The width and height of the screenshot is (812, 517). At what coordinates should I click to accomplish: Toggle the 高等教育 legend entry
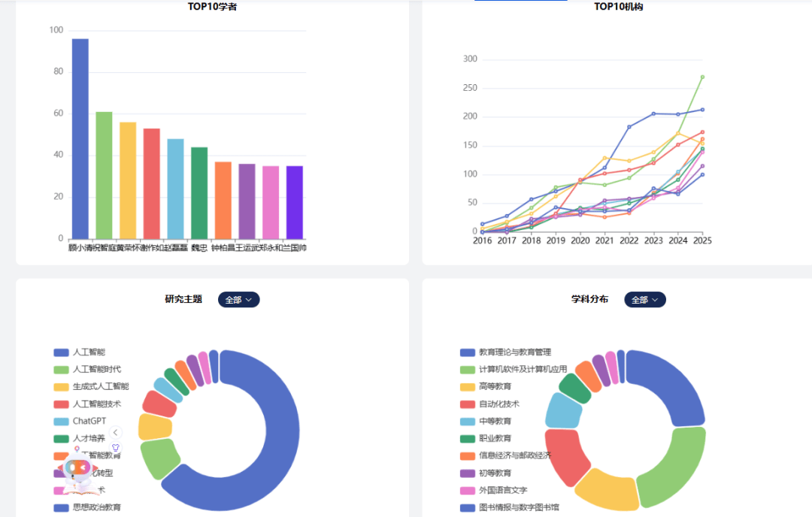[x=495, y=386]
